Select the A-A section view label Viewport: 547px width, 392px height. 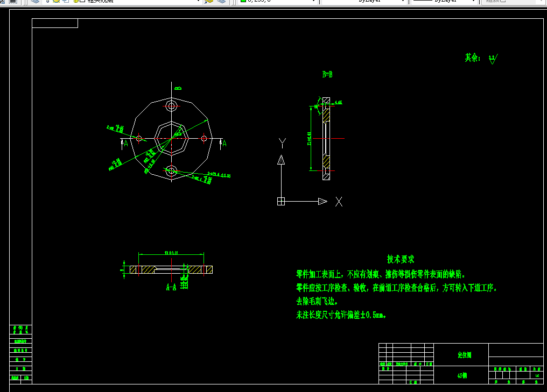pyautogui.click(x=171, y=287)
